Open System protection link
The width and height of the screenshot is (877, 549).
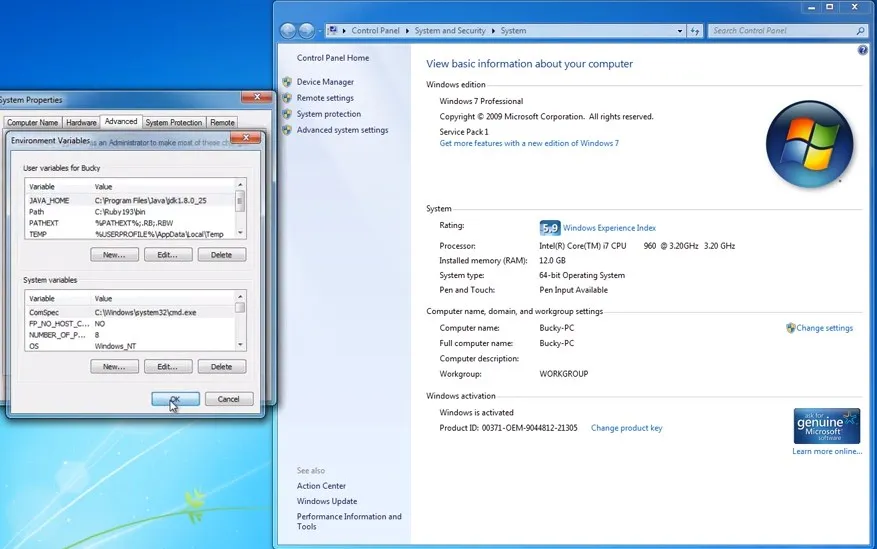point(329,114)
